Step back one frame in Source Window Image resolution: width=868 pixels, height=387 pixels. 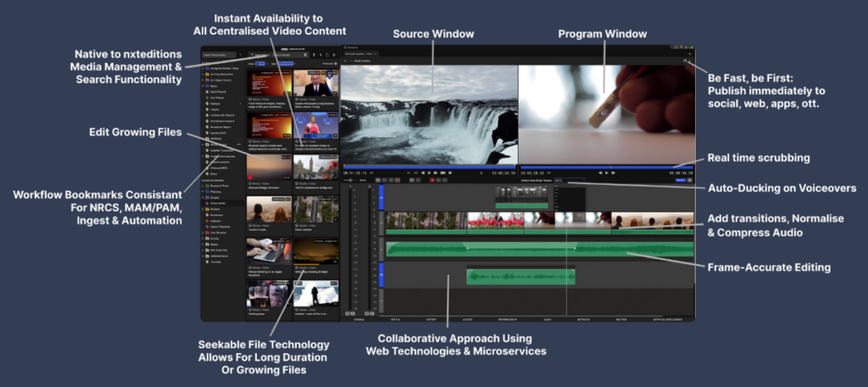(x=423, y=173)
